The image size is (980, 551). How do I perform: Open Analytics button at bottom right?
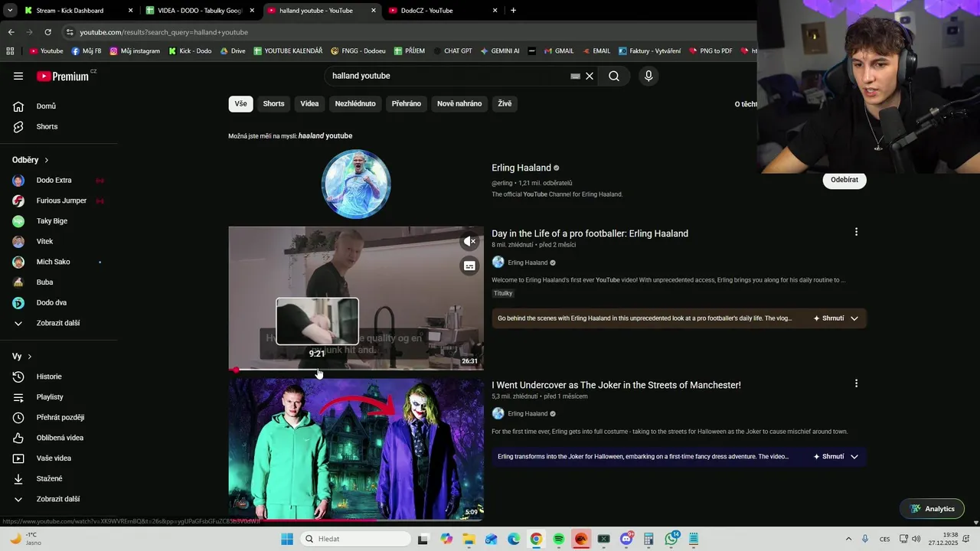(933, 509)
